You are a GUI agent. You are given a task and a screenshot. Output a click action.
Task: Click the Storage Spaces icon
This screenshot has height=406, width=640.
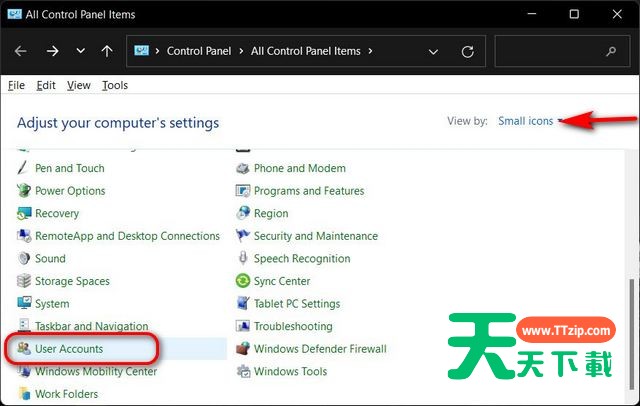pos(24,281)
